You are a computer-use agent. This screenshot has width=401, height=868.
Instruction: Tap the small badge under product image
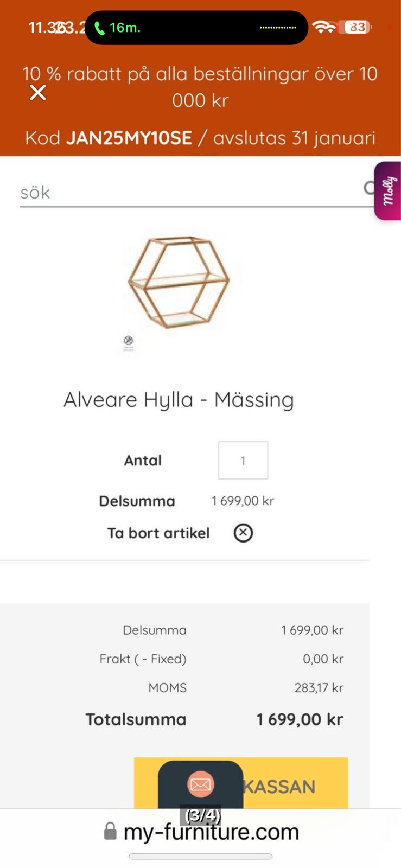click(x=129, y=341)
